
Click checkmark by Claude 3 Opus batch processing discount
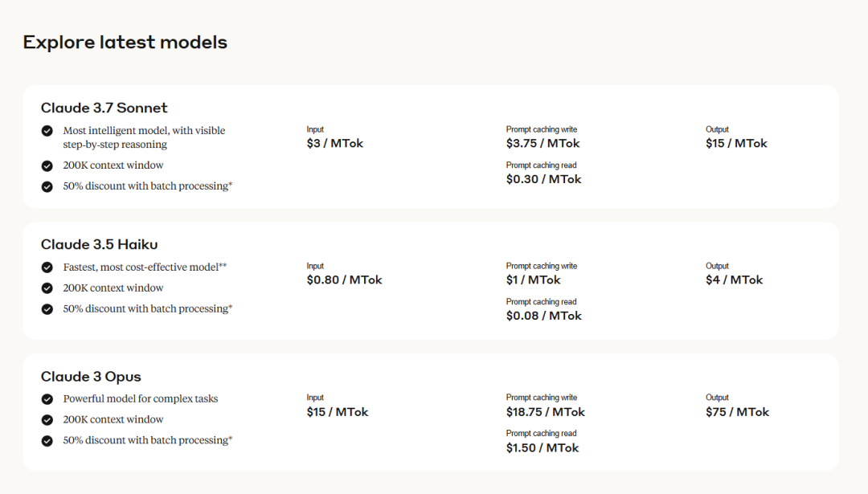pyautogui.click(x=47, y=441)
